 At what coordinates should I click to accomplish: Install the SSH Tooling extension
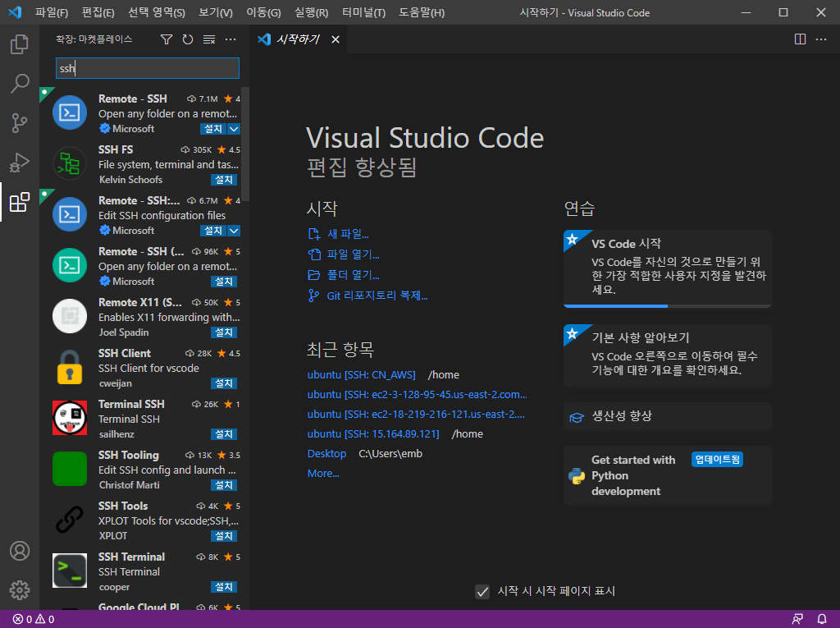click(x=224, y=485)
